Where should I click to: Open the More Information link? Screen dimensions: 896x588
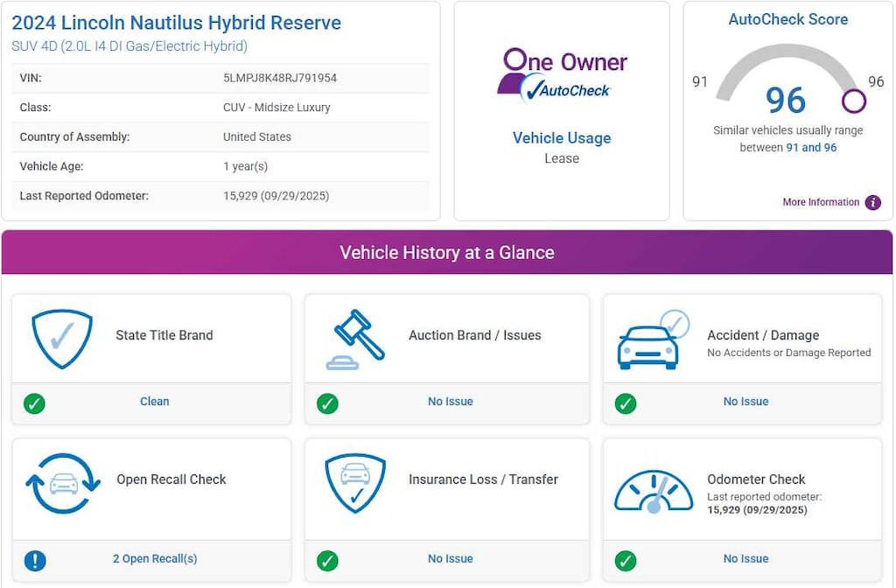coord(821,202)
